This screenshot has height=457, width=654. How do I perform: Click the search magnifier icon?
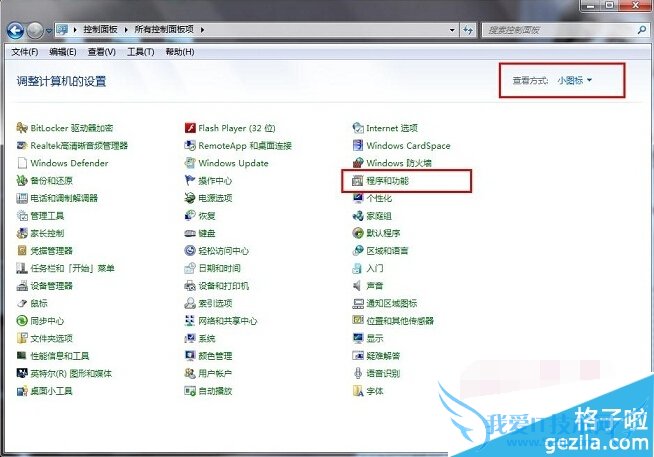coord(641,30)
